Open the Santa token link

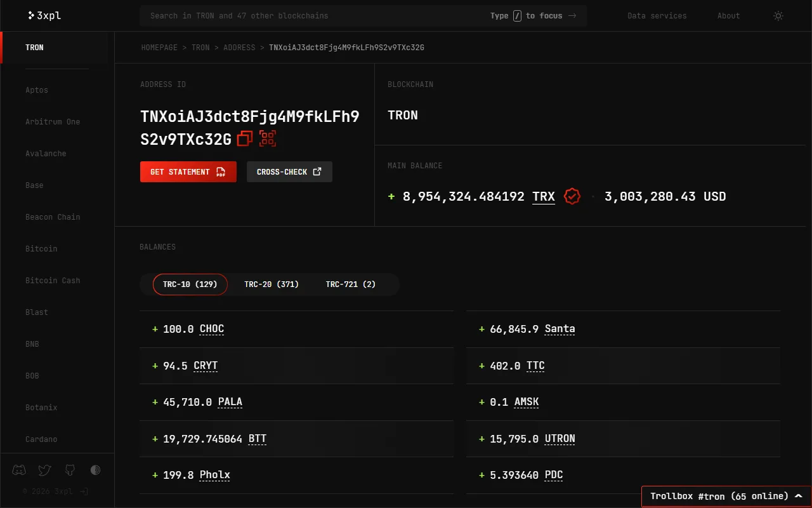[x=560, y=329]
